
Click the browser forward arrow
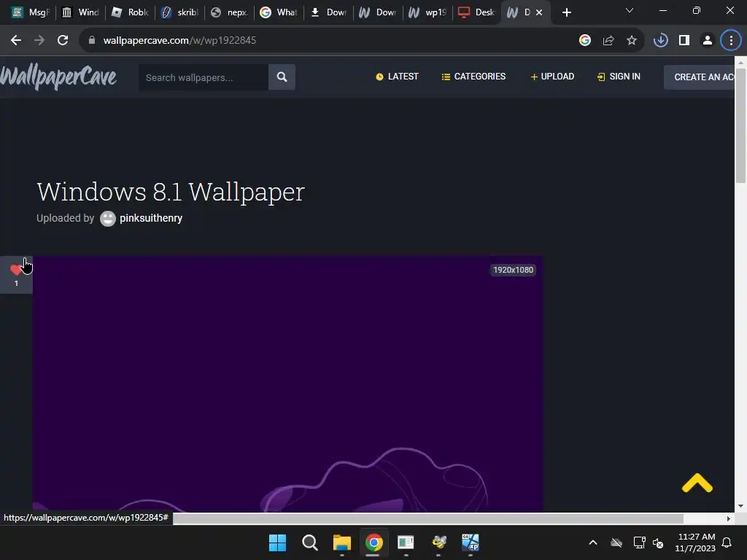tap(39, 41)
